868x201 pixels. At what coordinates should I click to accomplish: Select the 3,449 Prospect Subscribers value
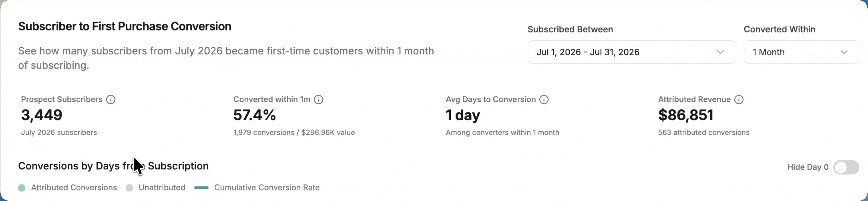(x=41, y=115)
